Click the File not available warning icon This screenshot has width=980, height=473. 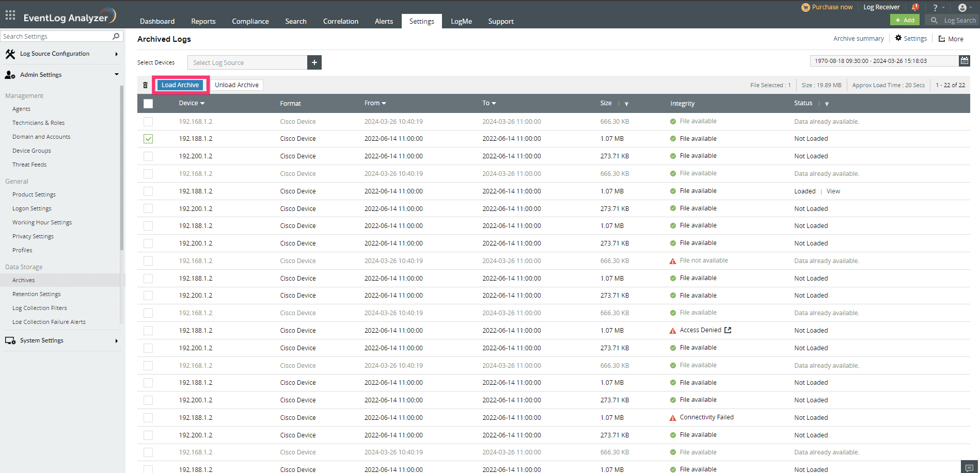click(673, 261)
